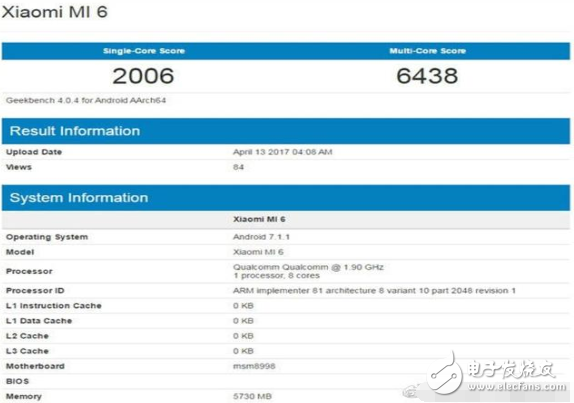Click the System Information section header

click(x=79, y=198)
